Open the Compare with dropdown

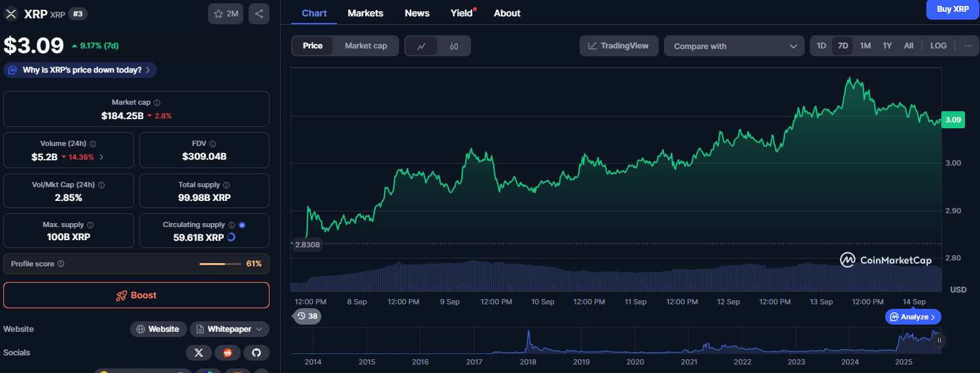(734, 46)
